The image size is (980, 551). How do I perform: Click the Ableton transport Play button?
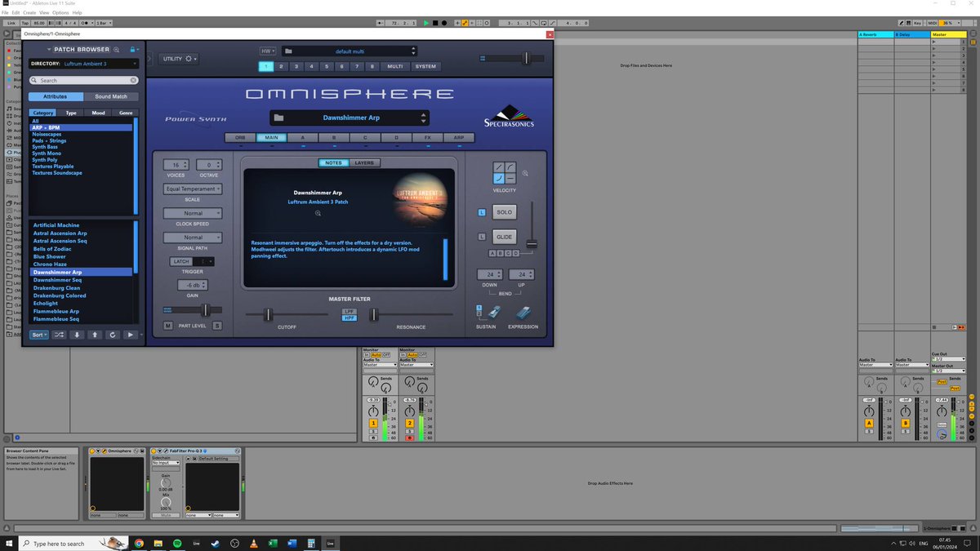tap(425, 23)
